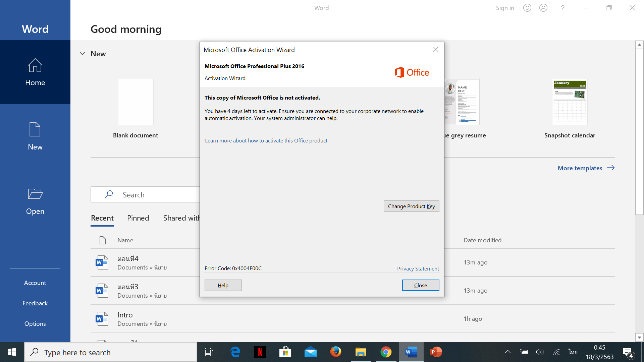Switch to the Pinned tab
This screenshot has width=644, height=362.
click(138, 218)
